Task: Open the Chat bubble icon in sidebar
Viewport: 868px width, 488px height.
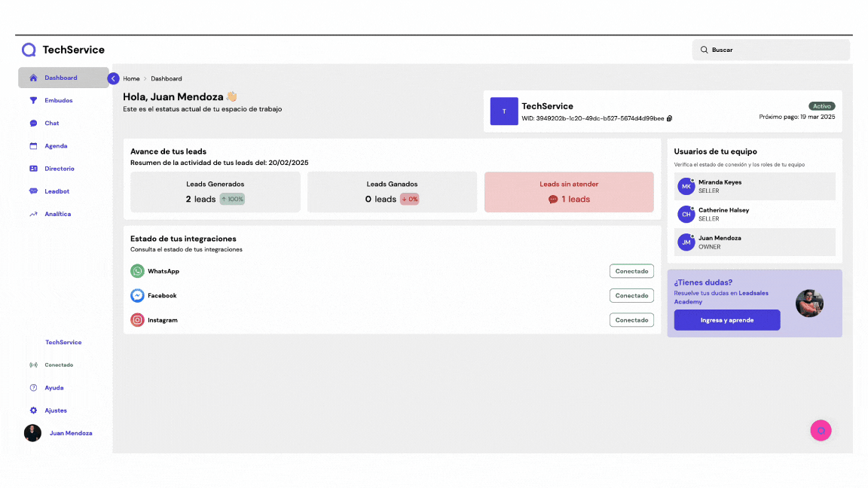Action: point(33,124)
